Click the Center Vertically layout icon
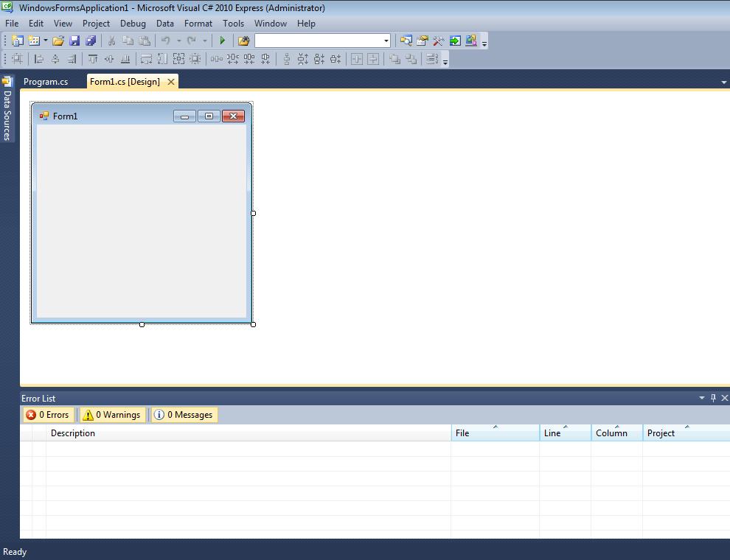The width and height of the screenshot is (730, 560). tap(373, 59)
